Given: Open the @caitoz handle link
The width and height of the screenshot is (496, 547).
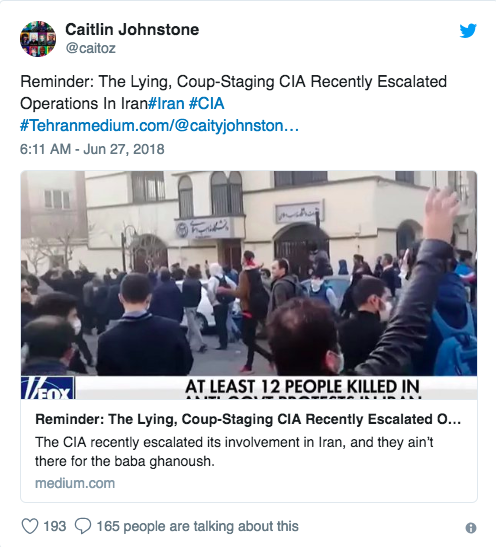Looking at the screenshot, I should 90,48.
